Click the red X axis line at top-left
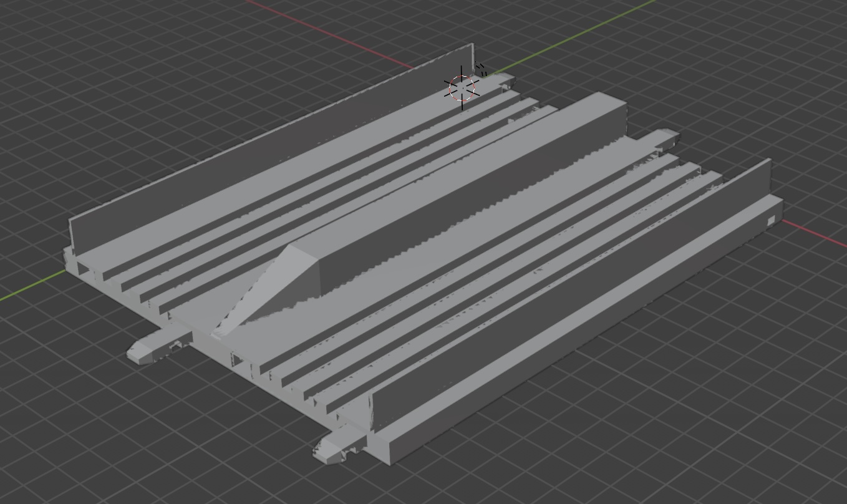 point(324,31)
